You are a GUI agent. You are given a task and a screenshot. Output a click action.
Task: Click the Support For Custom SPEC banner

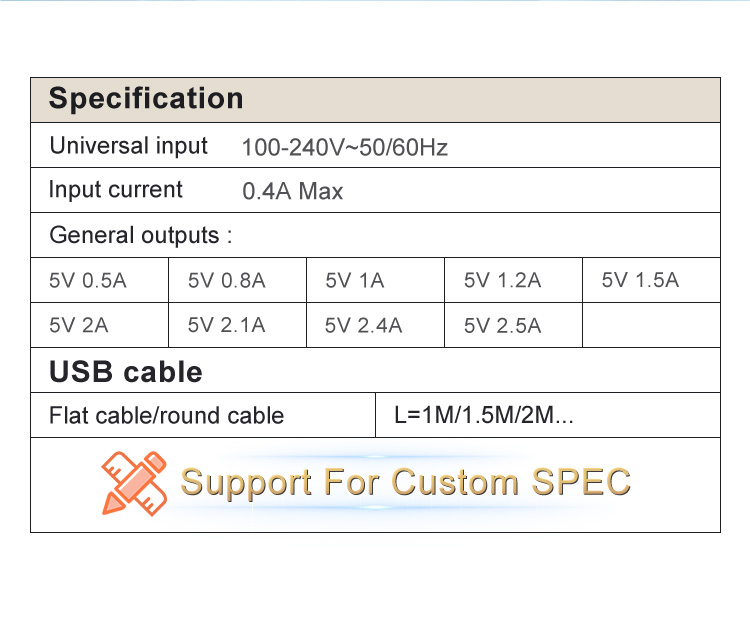coord(375,485)
